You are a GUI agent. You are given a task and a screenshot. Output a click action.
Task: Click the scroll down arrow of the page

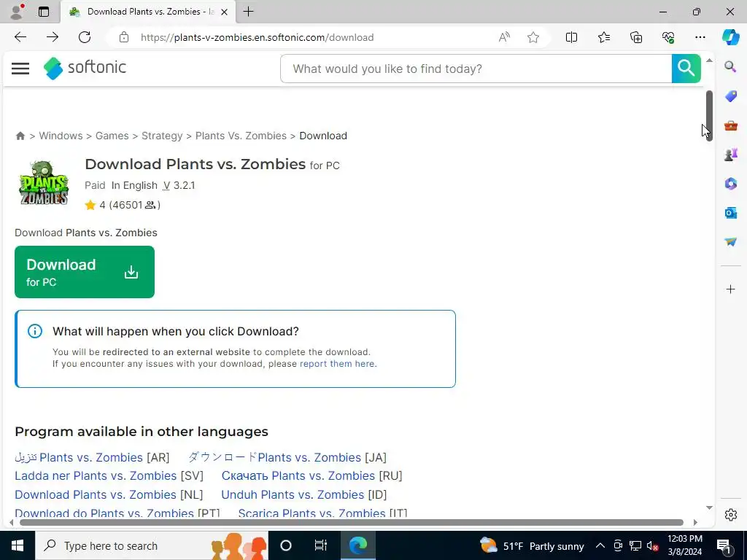pyautogui.click(x=709, y=507)
